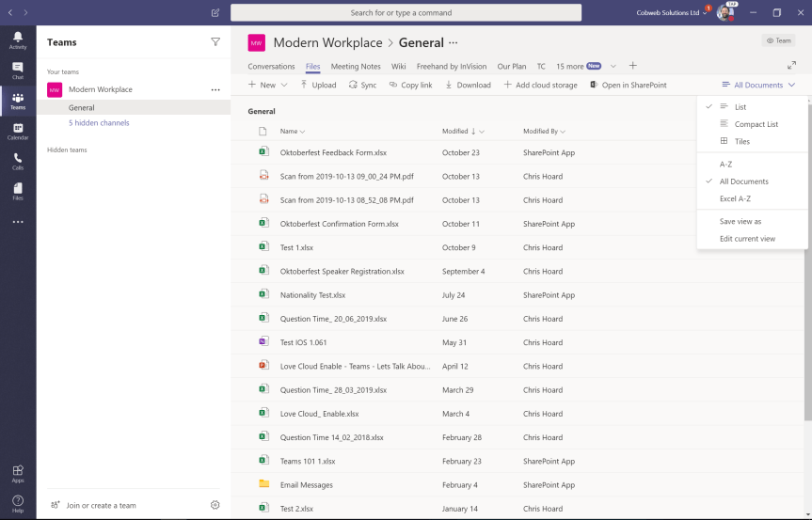Click Open in SharePoint button
The height and width of the screenshot is (520, 812).
(x=628, y=85)
